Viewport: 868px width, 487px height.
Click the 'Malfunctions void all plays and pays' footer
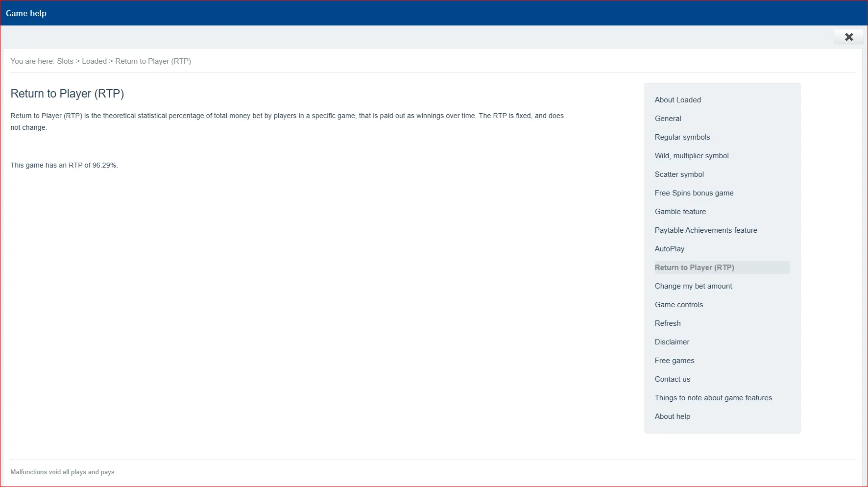point(63,472)
